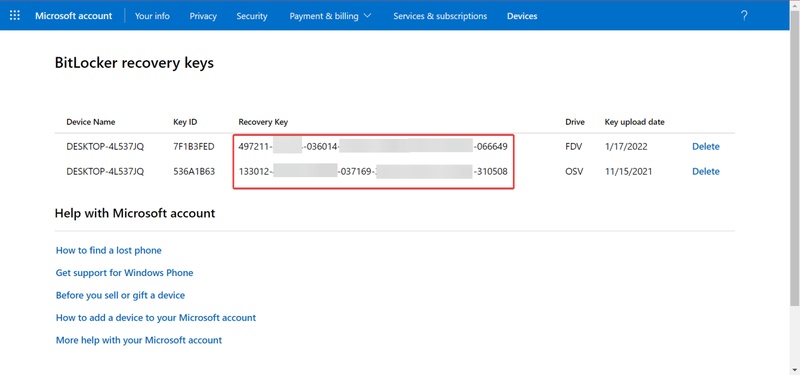Open More help with your Microsoft account
Viewport: 800px width, 375px height.
139,340
